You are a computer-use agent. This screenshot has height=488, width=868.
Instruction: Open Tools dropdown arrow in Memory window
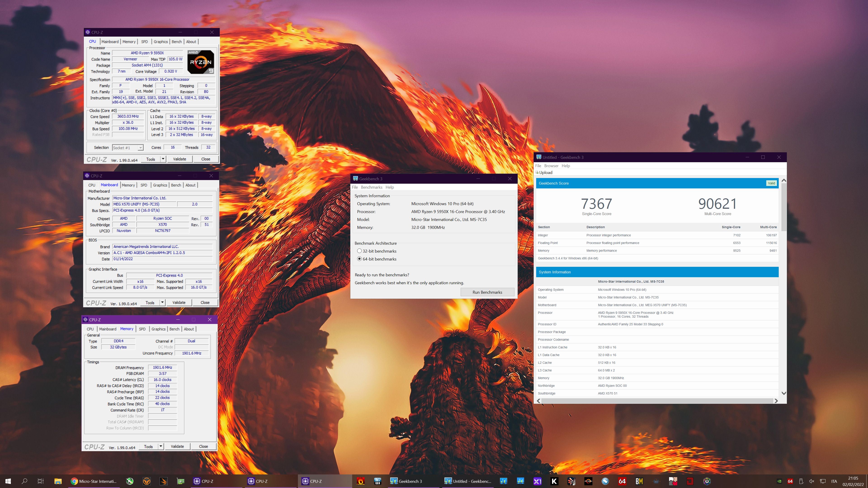tap(161, 446)
